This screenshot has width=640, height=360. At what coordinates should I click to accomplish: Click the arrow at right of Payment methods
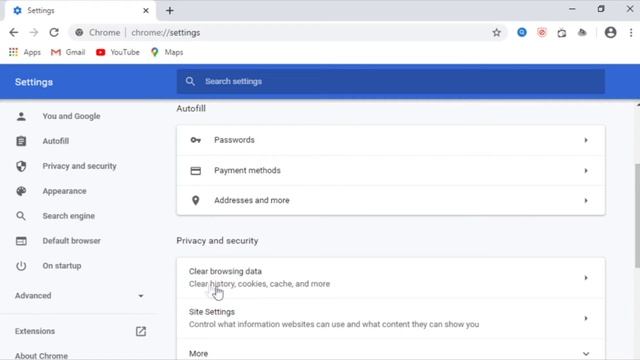(x=586, y=171)
